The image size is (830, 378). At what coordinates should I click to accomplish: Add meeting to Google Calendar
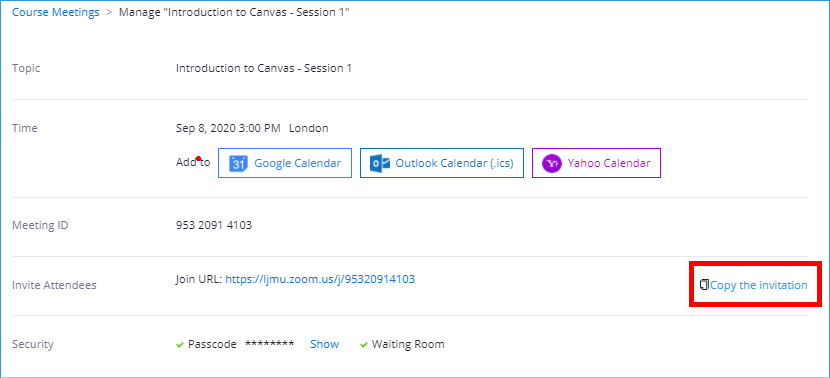click(285, 163)
